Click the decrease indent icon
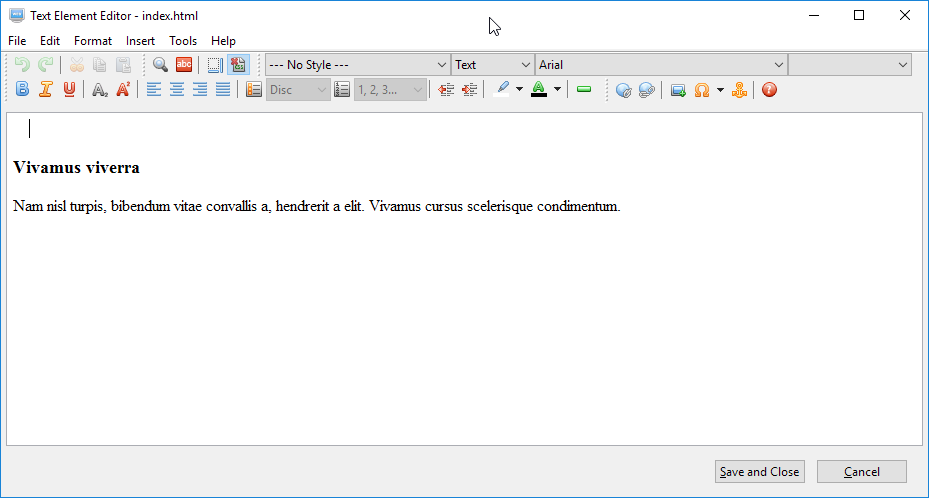929x498 pixels. pyautogui.click(x=446, y=90)
